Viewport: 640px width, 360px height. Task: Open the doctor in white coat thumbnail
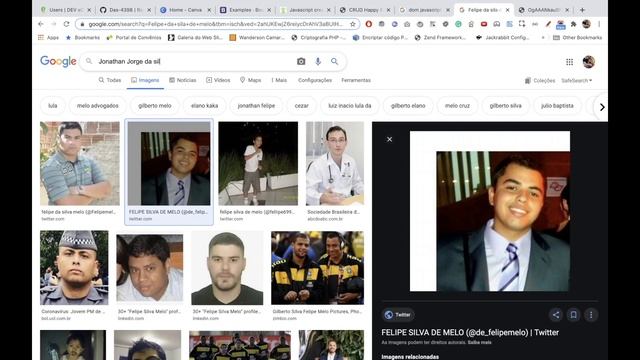tap(335, 163)
